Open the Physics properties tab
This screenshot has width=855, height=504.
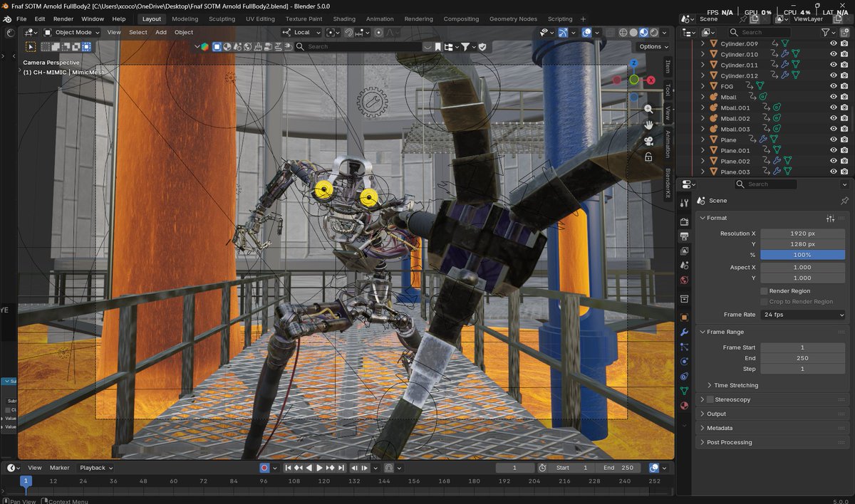coord(685,362)
